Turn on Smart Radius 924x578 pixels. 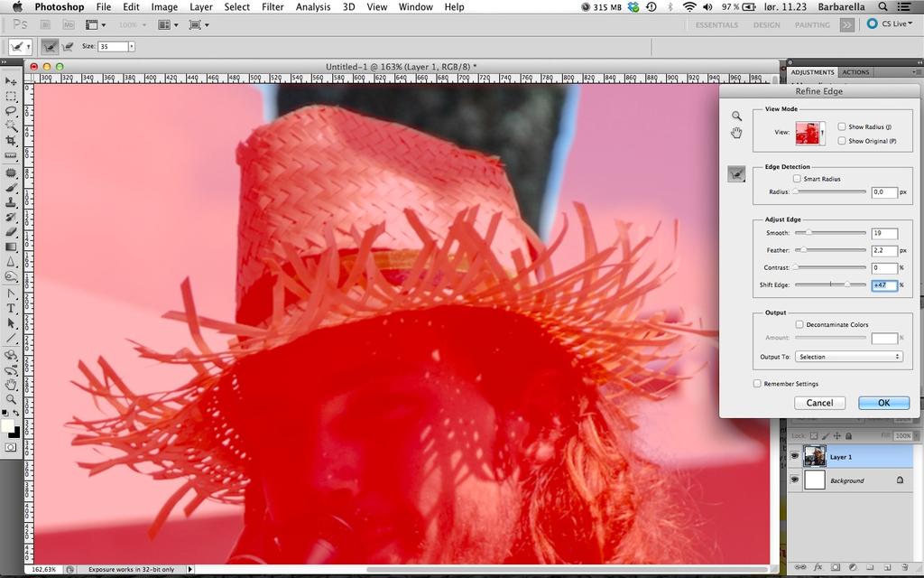797,179
